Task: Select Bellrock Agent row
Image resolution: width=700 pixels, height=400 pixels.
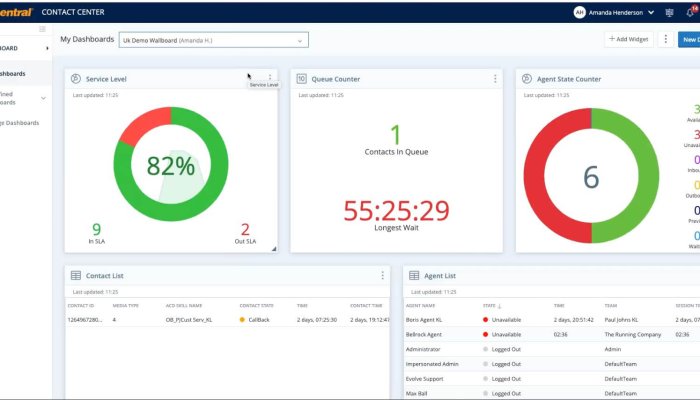Action: 552,334
